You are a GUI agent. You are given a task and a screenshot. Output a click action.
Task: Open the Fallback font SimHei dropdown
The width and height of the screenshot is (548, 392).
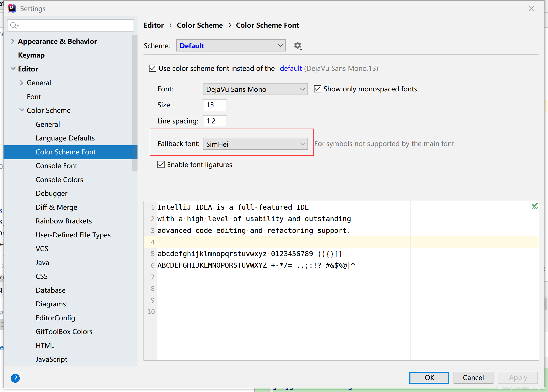click(x=255, y=144)
